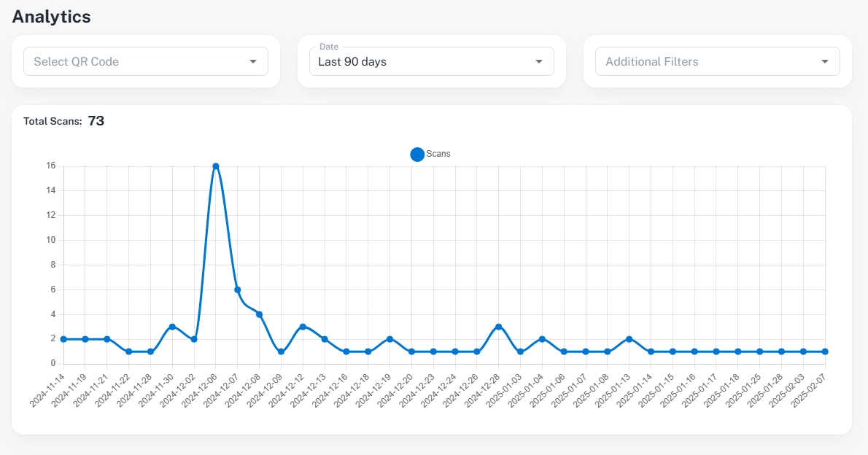
Task: Click the Additional Filters chevron arrow
Action: tap(825, 61)
